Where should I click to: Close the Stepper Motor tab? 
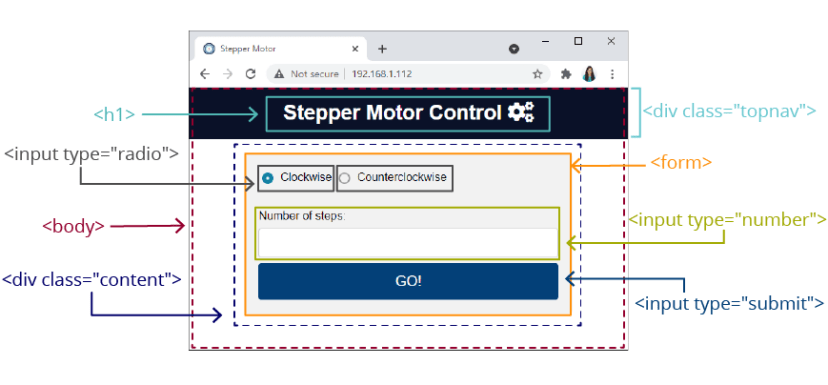click(x=355, y=49)
